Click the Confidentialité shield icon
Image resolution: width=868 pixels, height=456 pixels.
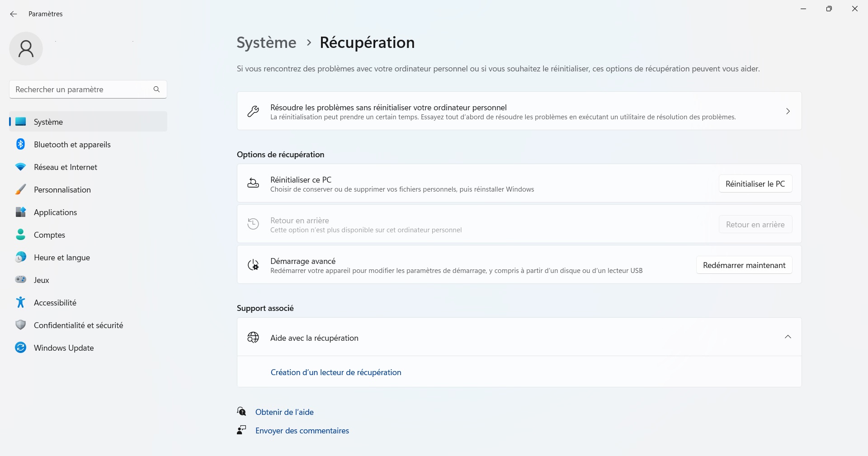tap(21, 325)
